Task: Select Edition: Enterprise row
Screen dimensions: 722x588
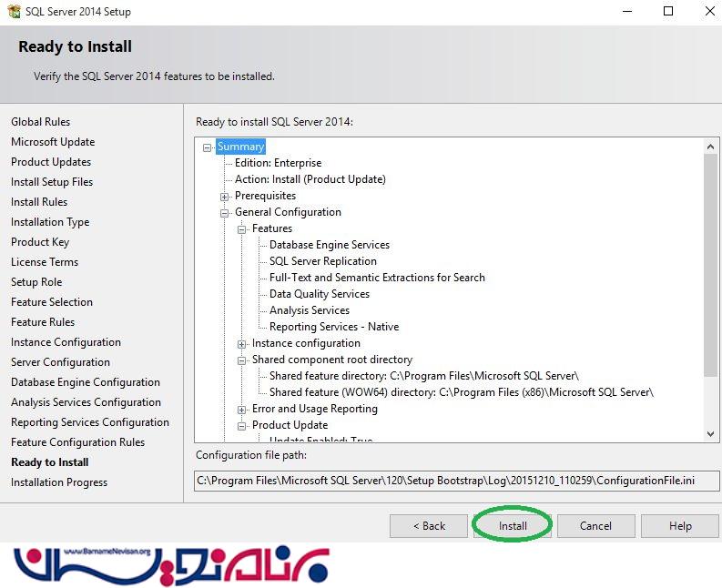Action: click(278, 163)
